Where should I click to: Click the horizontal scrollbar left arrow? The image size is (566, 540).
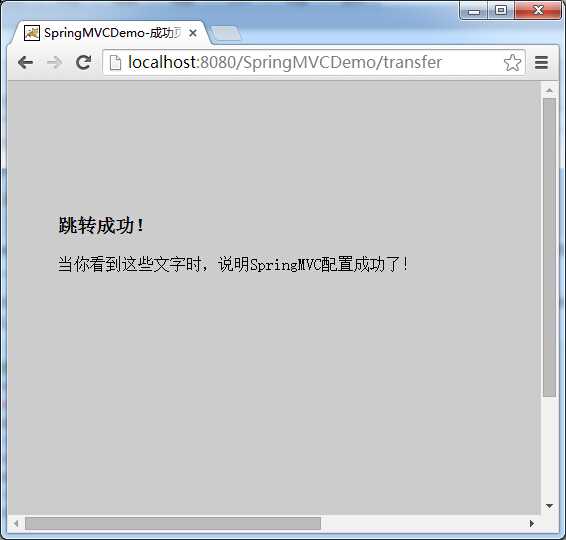click(x=16, y=523)
